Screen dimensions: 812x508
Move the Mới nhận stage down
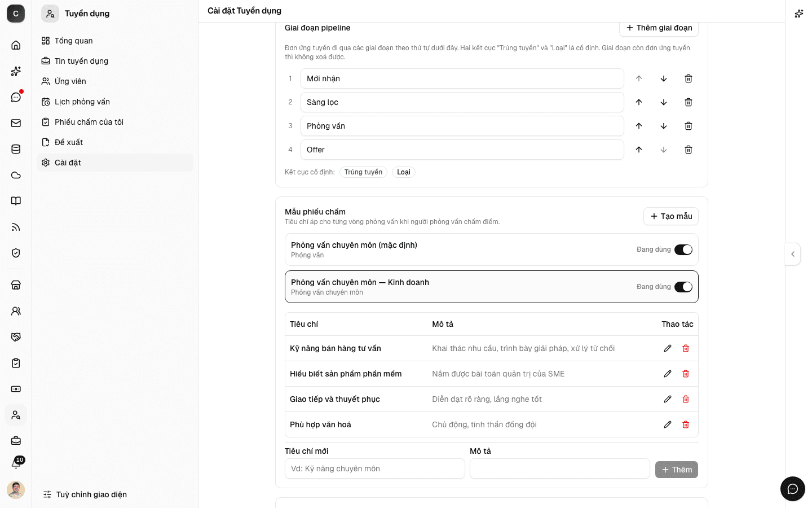point(664,78)
